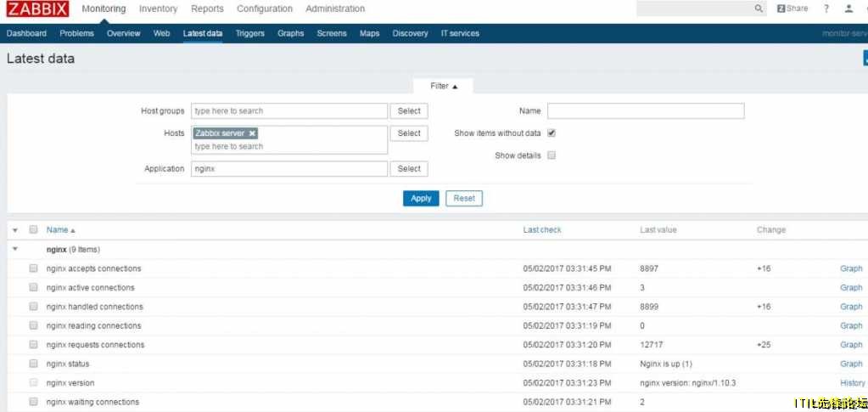Open the Inventory menu
The width and height of the screenshot is (868, 412).
coord(159,8)
